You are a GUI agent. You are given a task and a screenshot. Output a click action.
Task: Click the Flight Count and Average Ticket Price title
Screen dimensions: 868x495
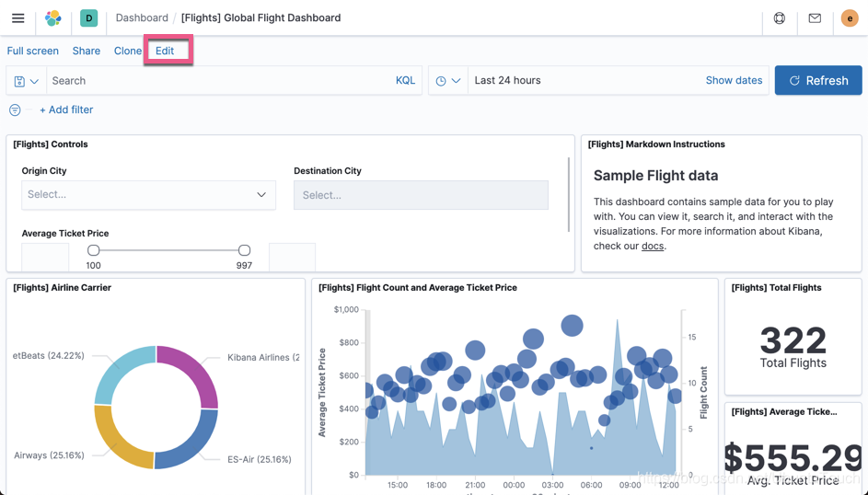tap(418, 288)
